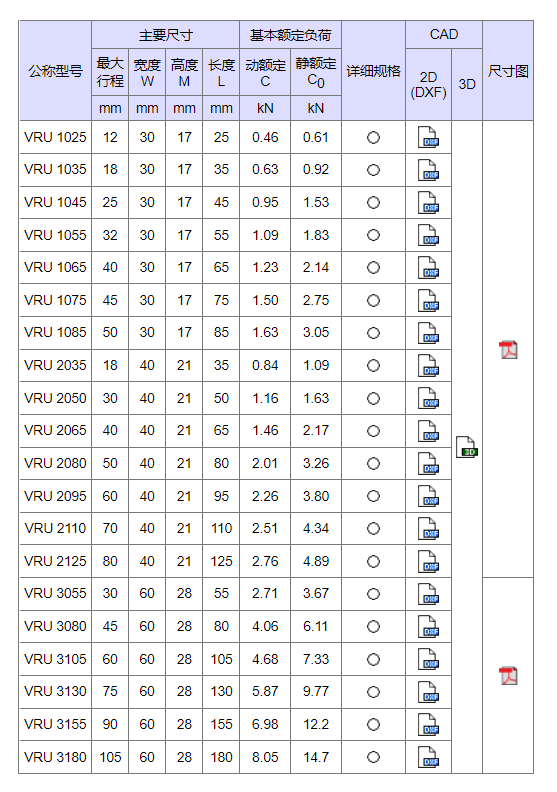Click the detail spec circle for VRU 3105
Screen dimensions: 557x792
[373, 659]
